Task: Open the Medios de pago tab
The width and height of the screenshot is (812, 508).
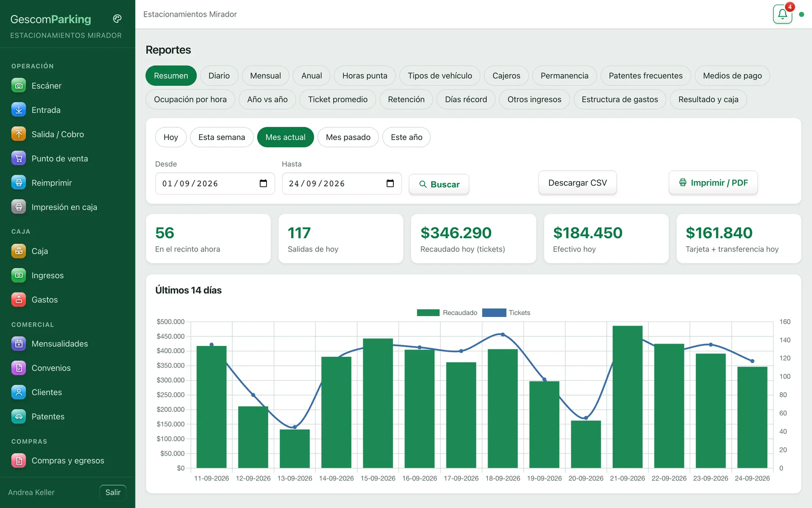Action: (x=732, y=75)
